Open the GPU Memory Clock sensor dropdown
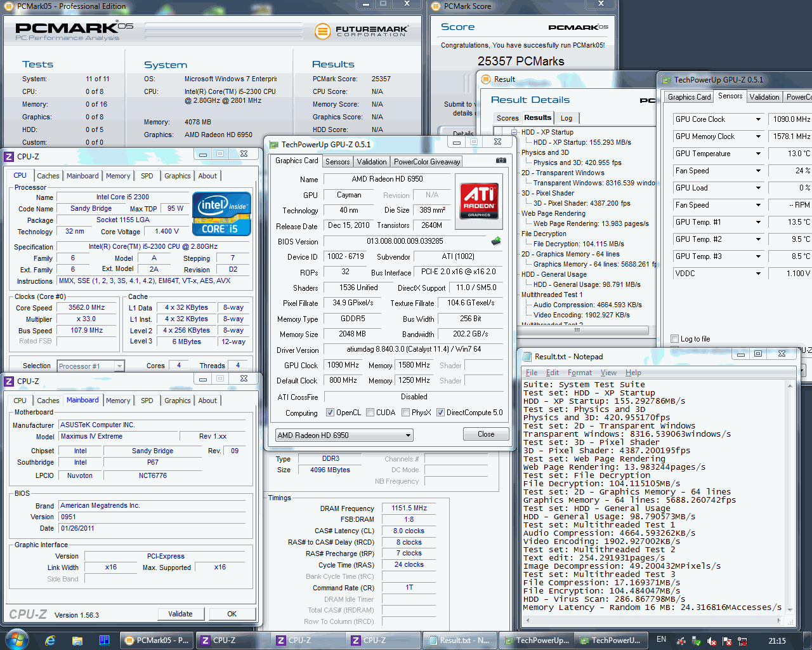This screenshot has height=650, width=812. (757, 136)
